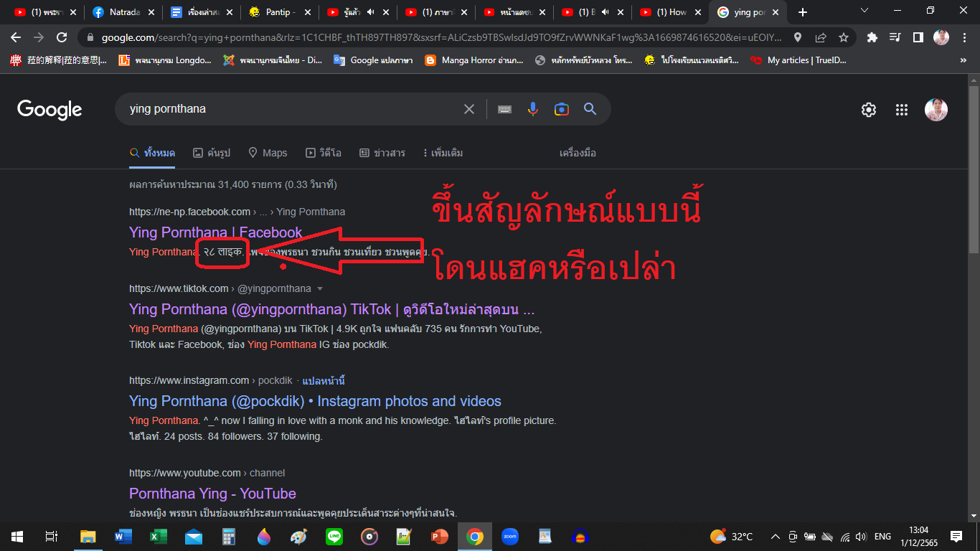The image size is (980, 551).
Task: Switch to the วิดีโอ tab
Action: [324, 153]
